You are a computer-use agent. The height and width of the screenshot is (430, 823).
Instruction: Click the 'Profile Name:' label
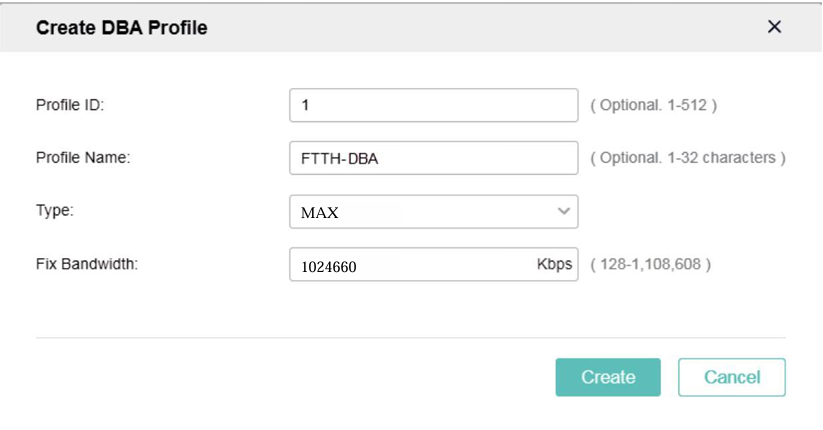pos(83,158)
